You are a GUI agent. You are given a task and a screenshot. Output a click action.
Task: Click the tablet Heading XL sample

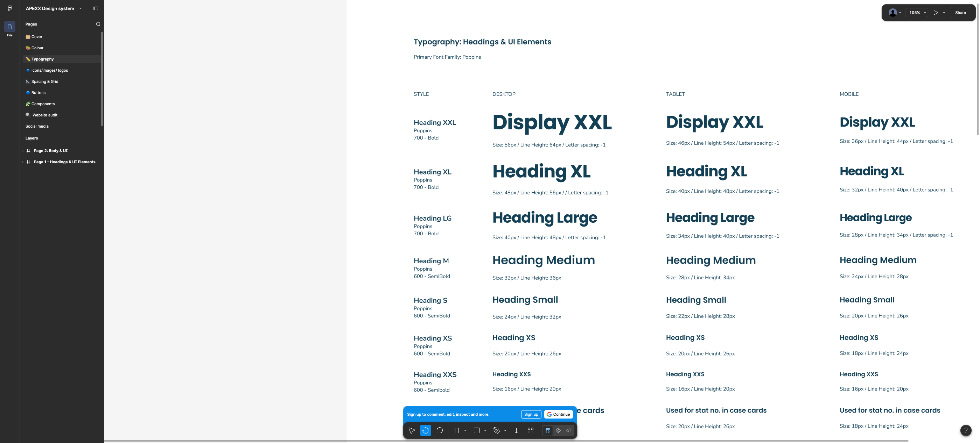point(706,171)
